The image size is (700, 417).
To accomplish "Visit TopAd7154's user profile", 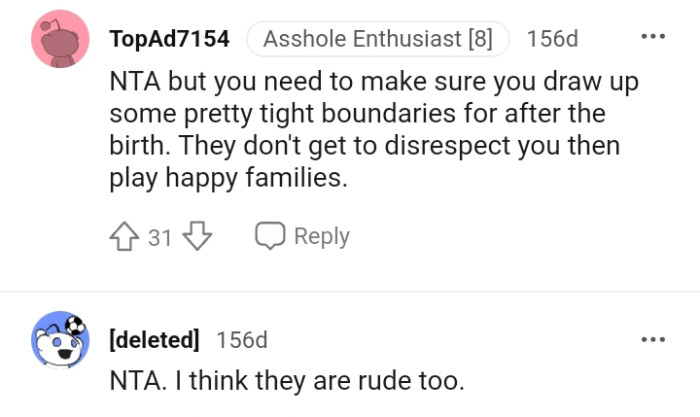I will coord(169,40).
